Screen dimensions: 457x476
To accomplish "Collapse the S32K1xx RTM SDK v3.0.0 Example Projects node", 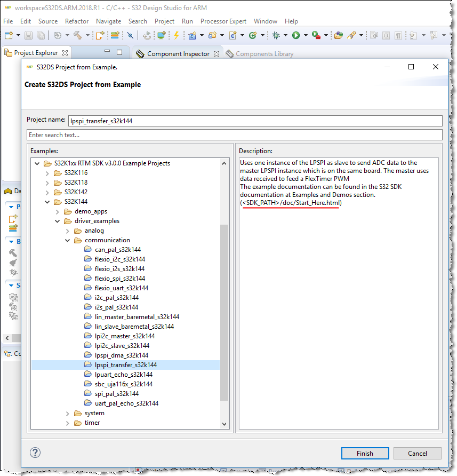I will (x=37, y=164).
